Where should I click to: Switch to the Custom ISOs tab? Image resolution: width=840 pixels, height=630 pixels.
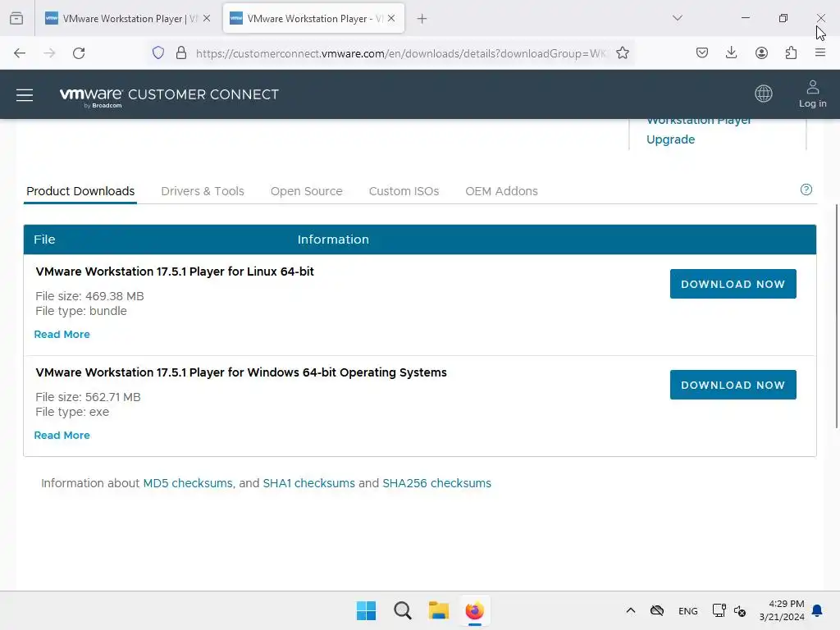tap(404, 191)
